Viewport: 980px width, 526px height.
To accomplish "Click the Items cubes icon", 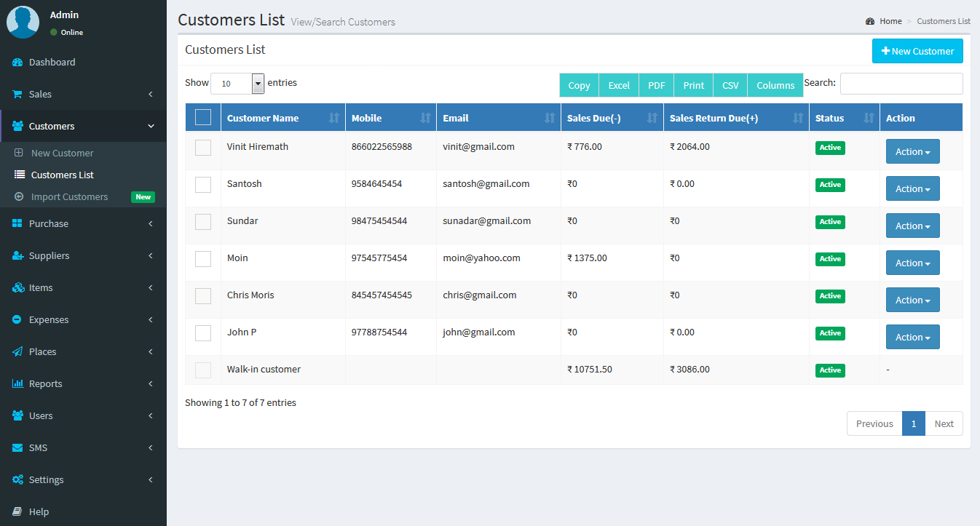I will point(18,287).
